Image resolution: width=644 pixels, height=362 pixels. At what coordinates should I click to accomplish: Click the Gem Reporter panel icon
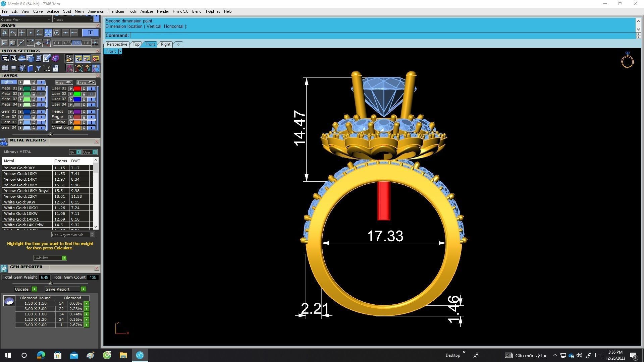pos(4,268)
